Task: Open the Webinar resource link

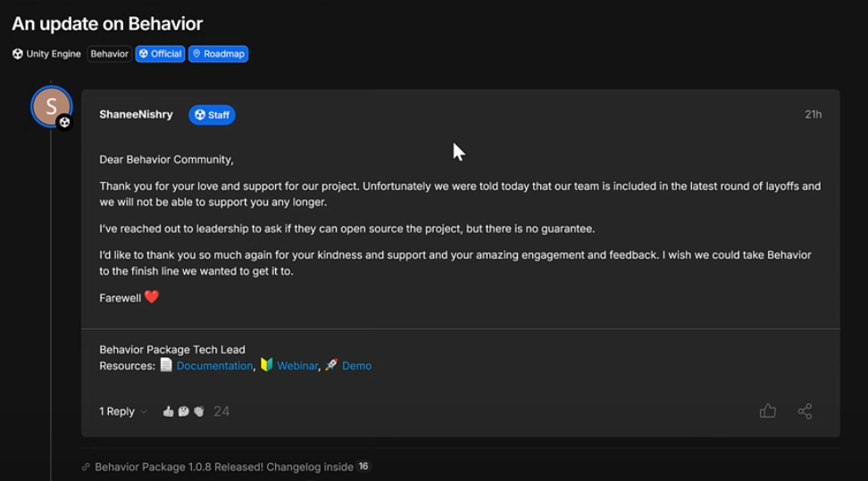Action: click(x=297, y=366)
